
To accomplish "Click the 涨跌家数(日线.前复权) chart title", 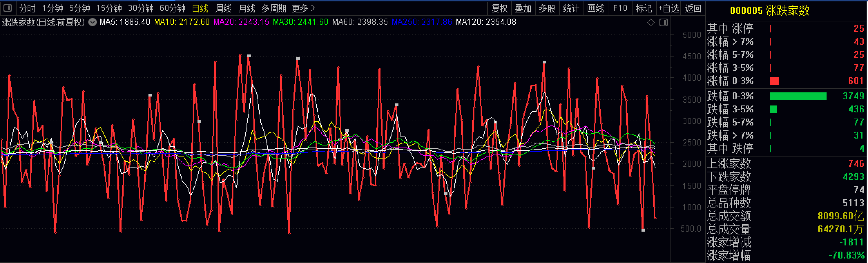I will (x=44, y=22).
